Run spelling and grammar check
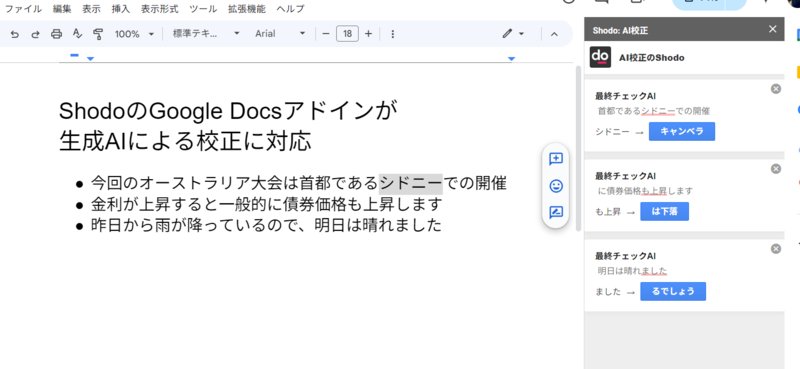 coord(77,34)
